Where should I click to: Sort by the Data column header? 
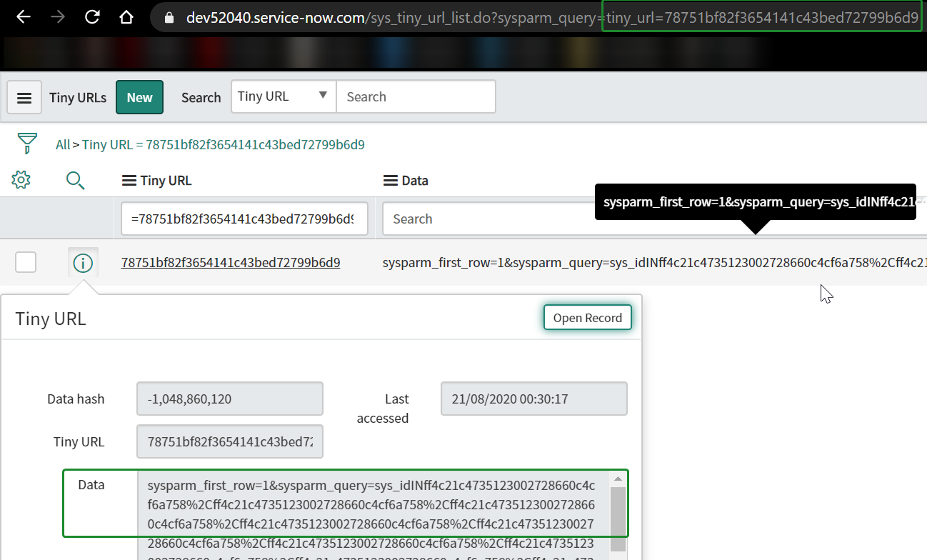click(415, 181)
